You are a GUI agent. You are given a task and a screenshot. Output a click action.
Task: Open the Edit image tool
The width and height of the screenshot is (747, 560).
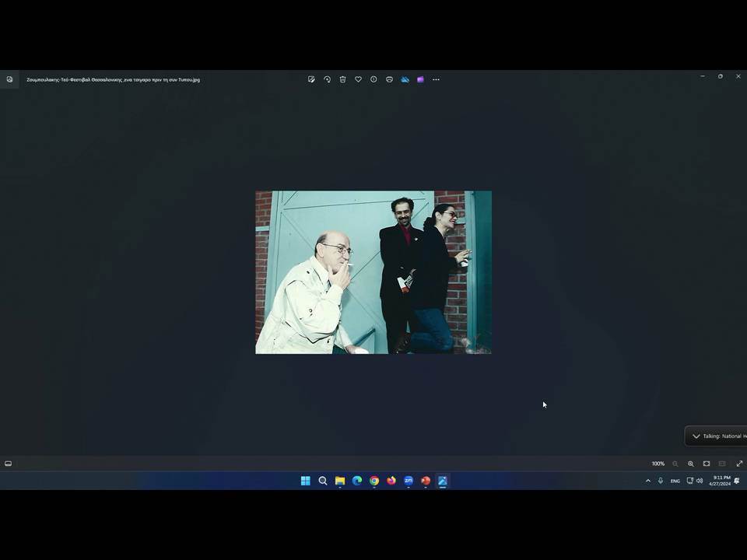(x=311, y=79)
